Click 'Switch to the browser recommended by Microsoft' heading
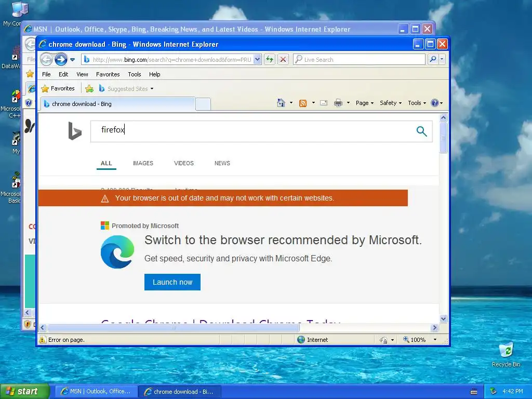The width and height of the screenshot is (532, 399). pos(283,240)
